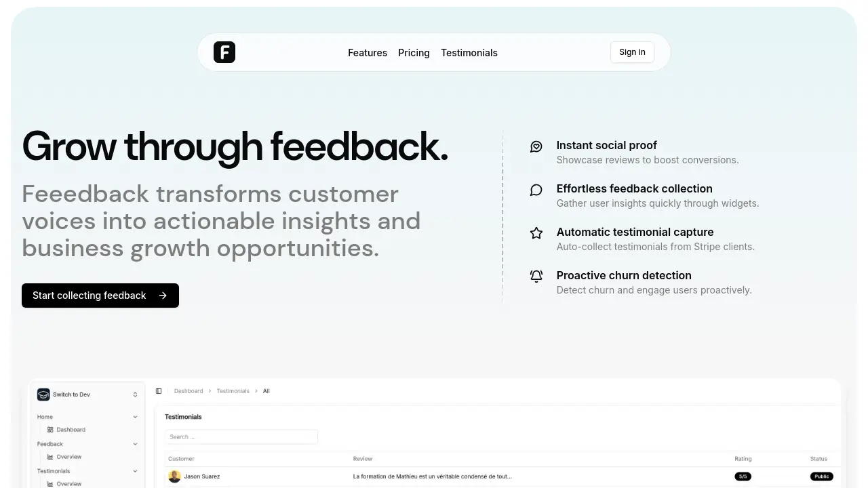Open the Pricing nav item
This screenshot has height=488, width=868.
[x=414, y=53]
